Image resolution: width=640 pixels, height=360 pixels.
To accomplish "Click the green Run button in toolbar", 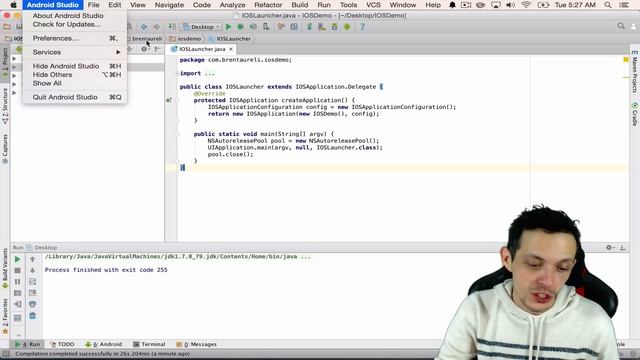I will point(229,27).
